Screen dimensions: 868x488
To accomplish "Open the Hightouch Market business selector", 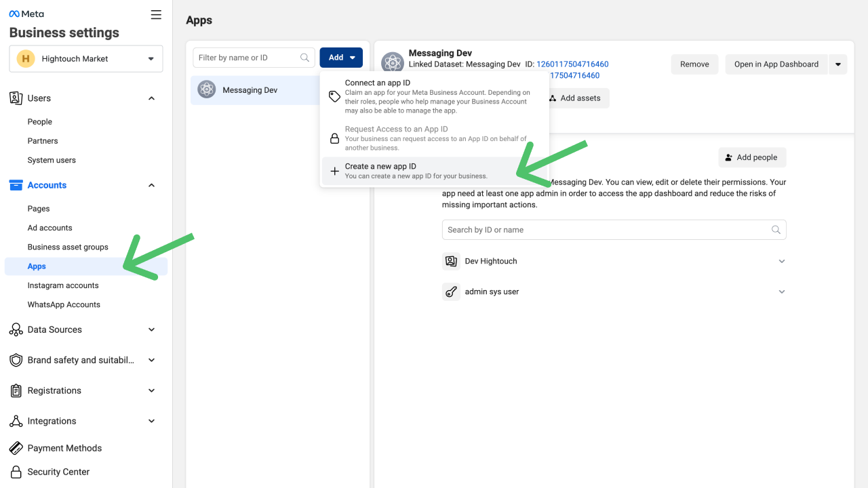I will click(x=86, y=59).
